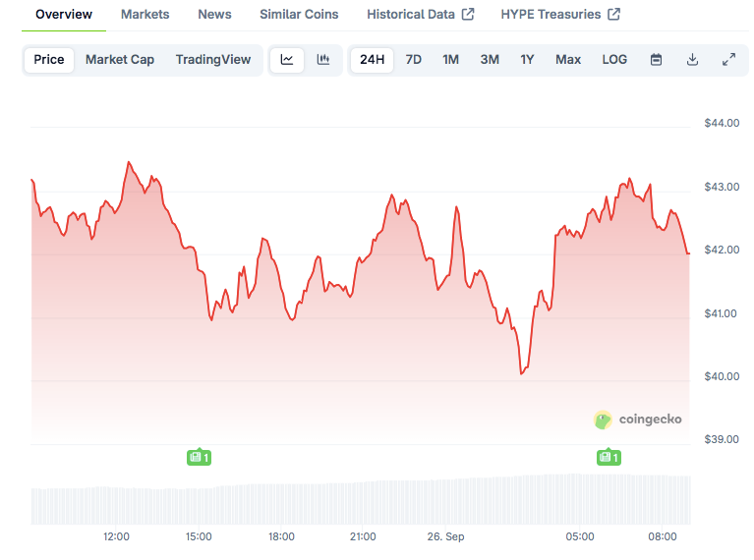Image resolution: width=754 pixels, height=560 pixels.
Task: Click the $41.00 price axis label
Action: (721, 313)
